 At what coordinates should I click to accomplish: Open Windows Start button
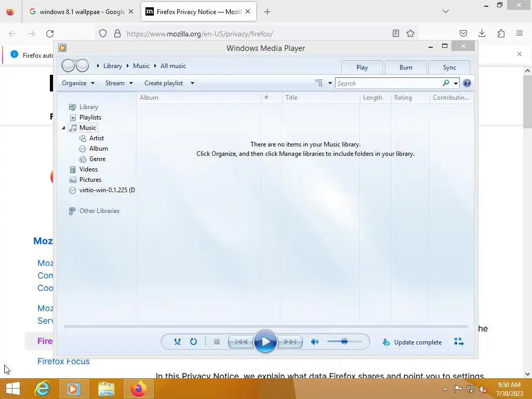pyautogui.click(x=13, y=389)
